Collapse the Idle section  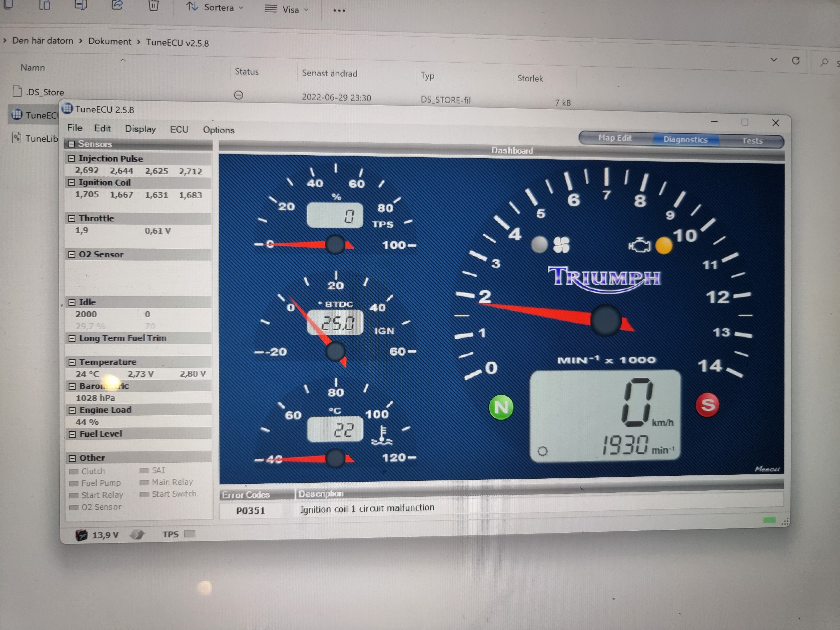coord(72,302)
